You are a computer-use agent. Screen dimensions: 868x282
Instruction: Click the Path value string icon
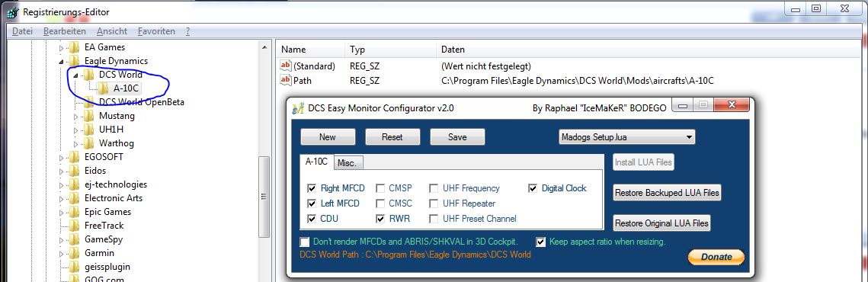(286, 80)
